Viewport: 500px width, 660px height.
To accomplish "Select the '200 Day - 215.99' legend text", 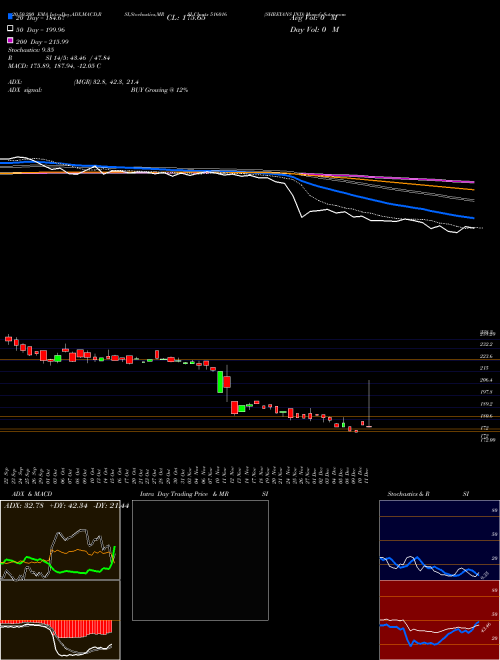I will [42, 42].
